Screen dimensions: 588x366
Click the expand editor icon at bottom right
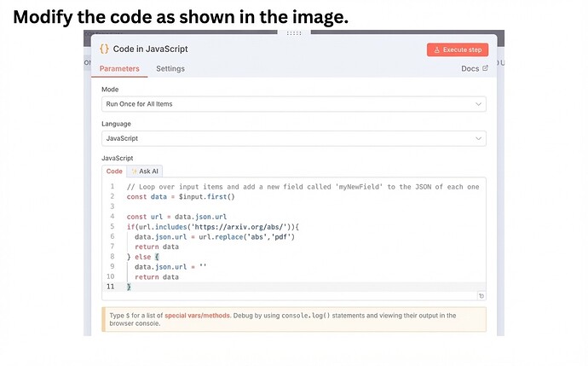point(481,296)
